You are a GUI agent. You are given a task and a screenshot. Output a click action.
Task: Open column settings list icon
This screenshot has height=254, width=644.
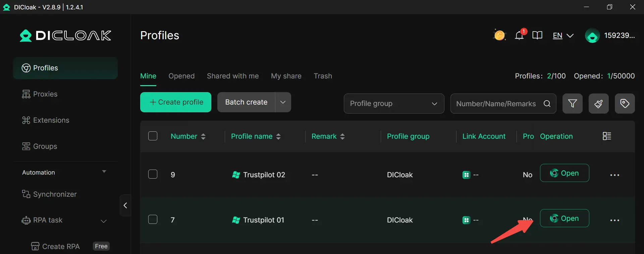coord(607,136)
